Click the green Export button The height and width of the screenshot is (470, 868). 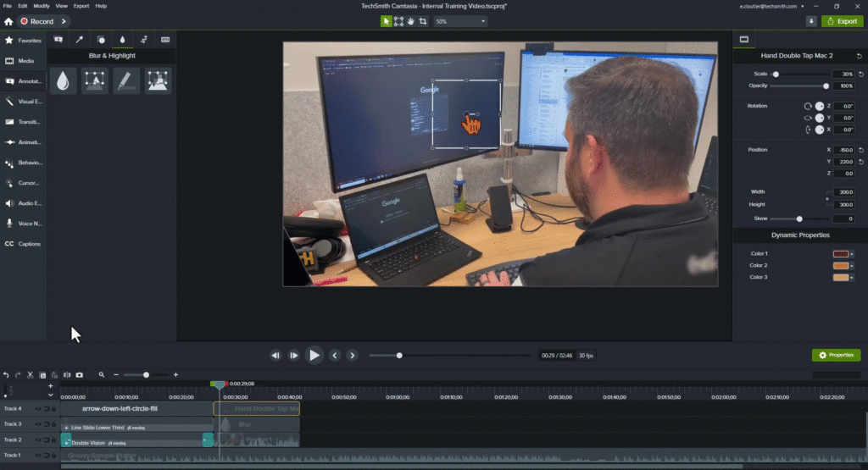842,21
